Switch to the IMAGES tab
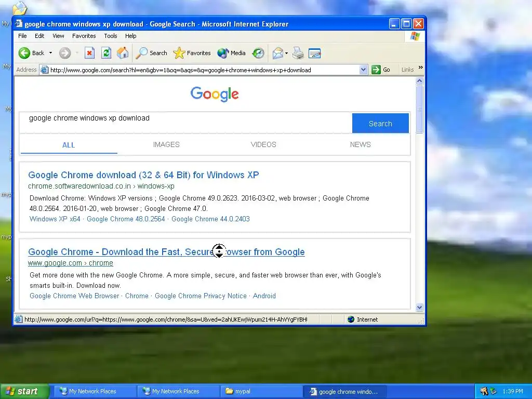The width and height of the screenshot is (532, 399). [x=166, y=144]
